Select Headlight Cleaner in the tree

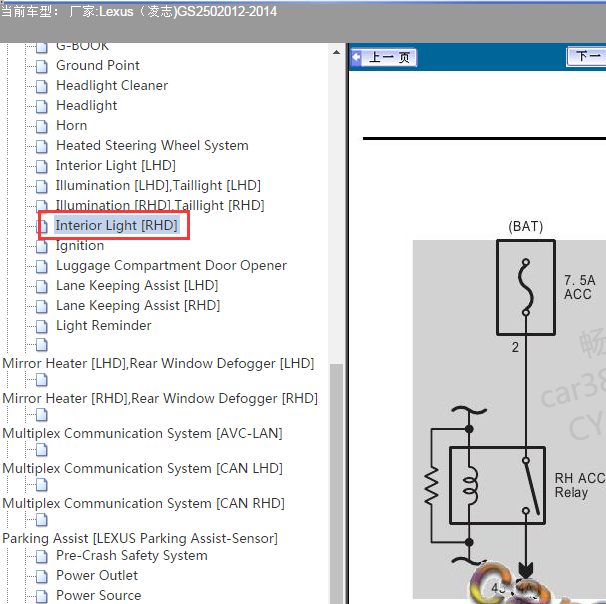pyautogui.click(x=112, y=85)
